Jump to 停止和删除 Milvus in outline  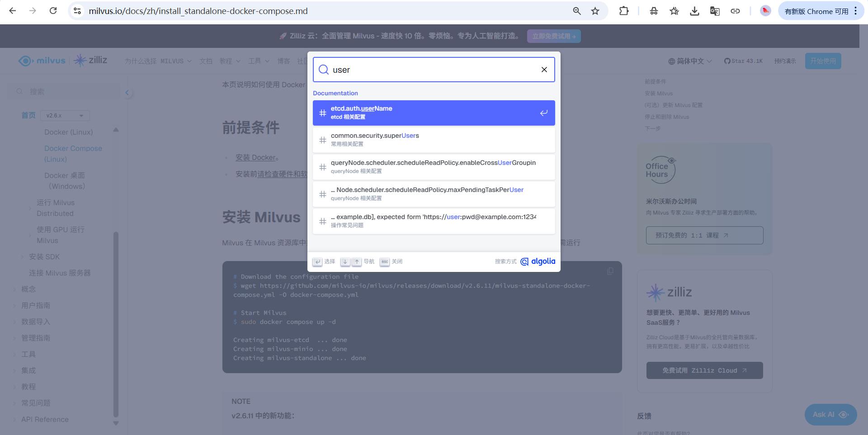click(667, 117)
